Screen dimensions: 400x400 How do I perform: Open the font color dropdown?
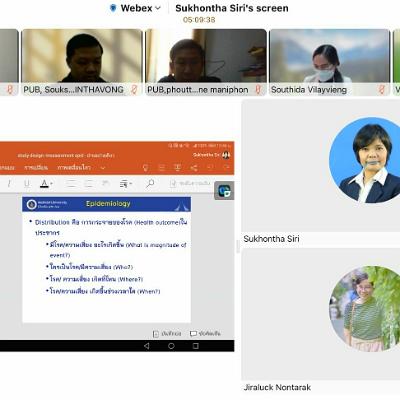pyautogui.click(x=46, y=184)
